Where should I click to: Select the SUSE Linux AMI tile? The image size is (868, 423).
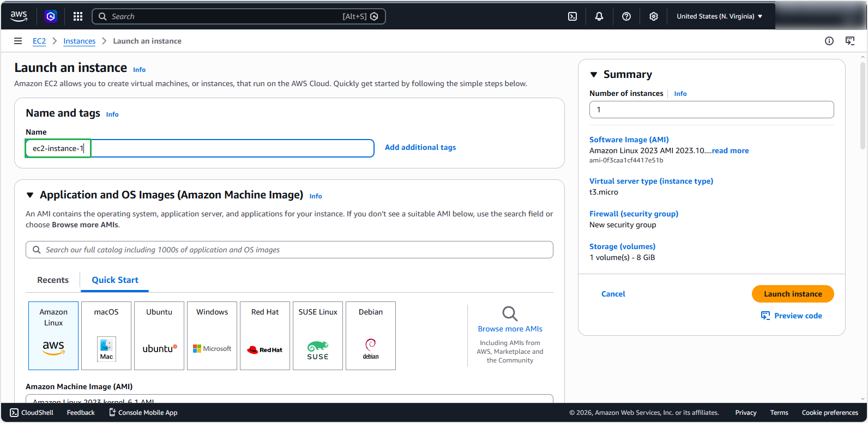pos(318,336)
